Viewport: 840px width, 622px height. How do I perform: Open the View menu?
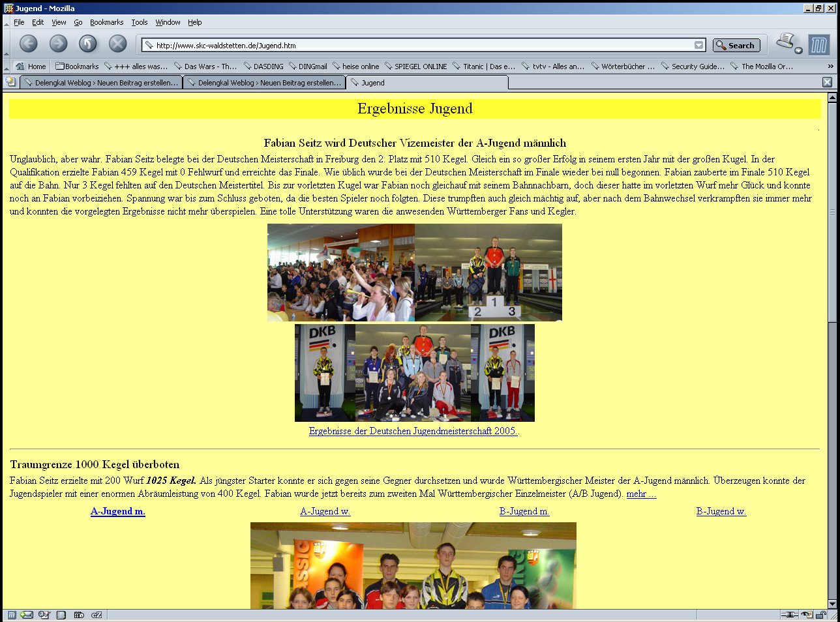tap(59, 22)
